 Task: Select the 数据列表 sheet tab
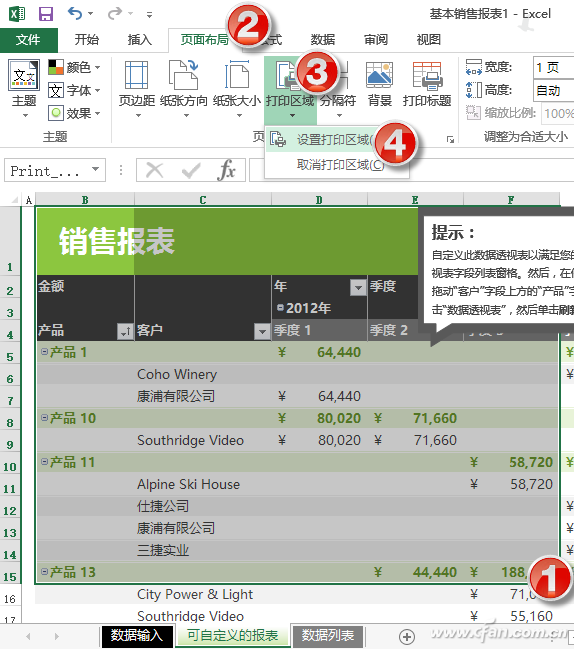328,635
